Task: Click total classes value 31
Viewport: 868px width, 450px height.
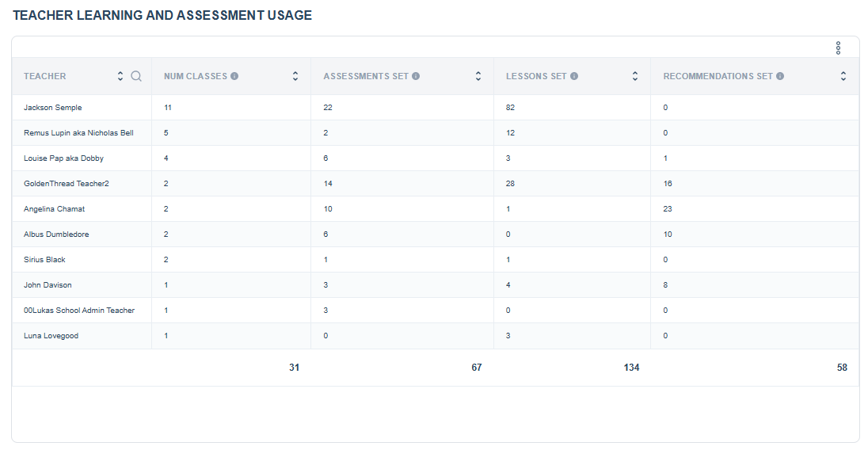Action: pyautogui.click(x=294, y=368)
